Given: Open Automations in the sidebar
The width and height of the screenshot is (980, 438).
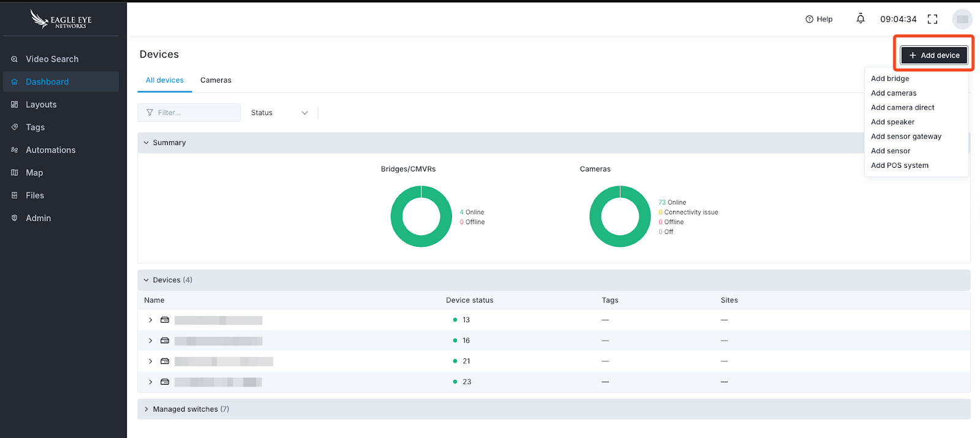Looking at the screenshot, I should (50, 150).
